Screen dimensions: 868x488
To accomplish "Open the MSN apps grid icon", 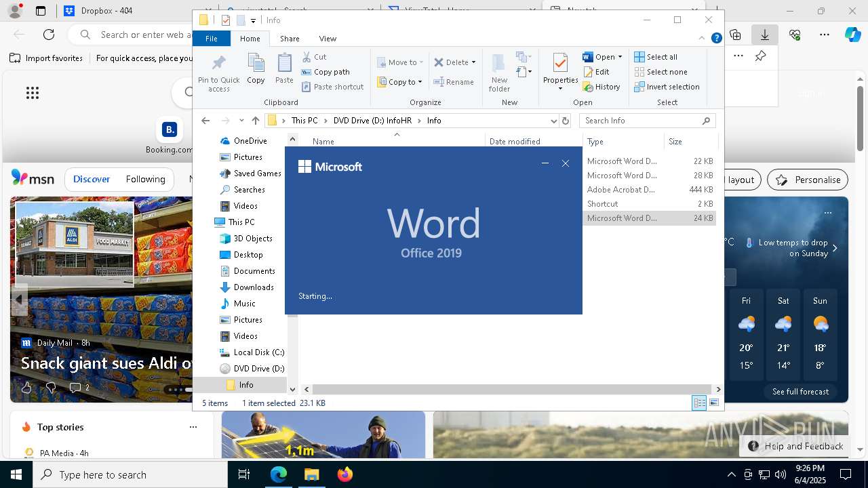I will pyautogui.click(x=33, y=93).
